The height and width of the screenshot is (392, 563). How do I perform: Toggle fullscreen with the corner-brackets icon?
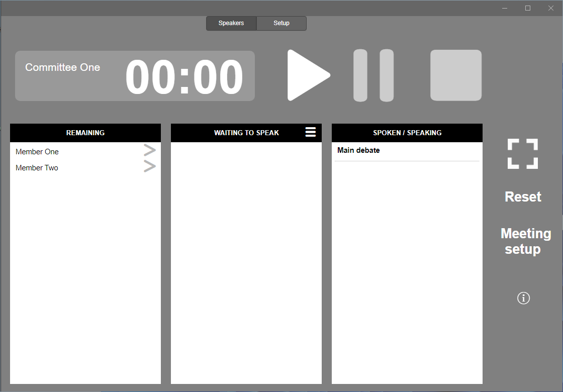523,154
